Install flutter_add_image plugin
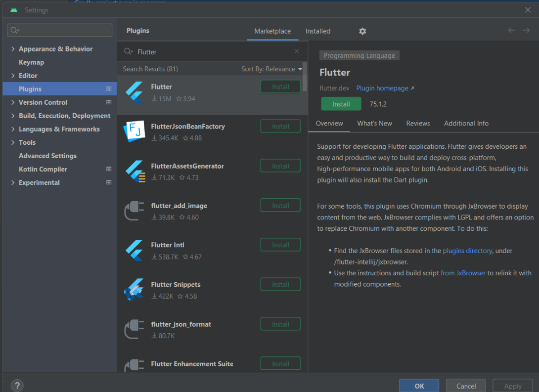The image size is (539, 392). (280, 206)
